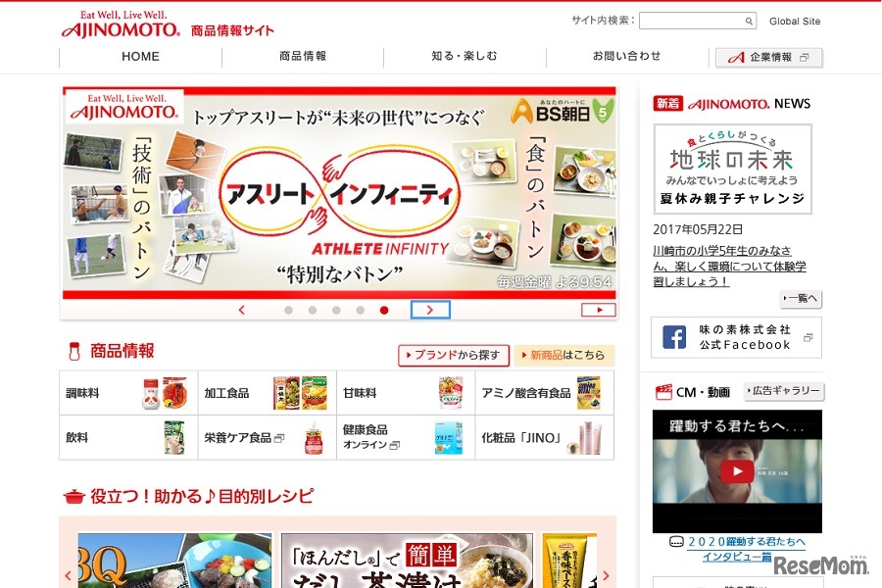The width and height of the screenshot is (882, 588).
Task: Click the search magnifier icon
Action: (749, 22)
